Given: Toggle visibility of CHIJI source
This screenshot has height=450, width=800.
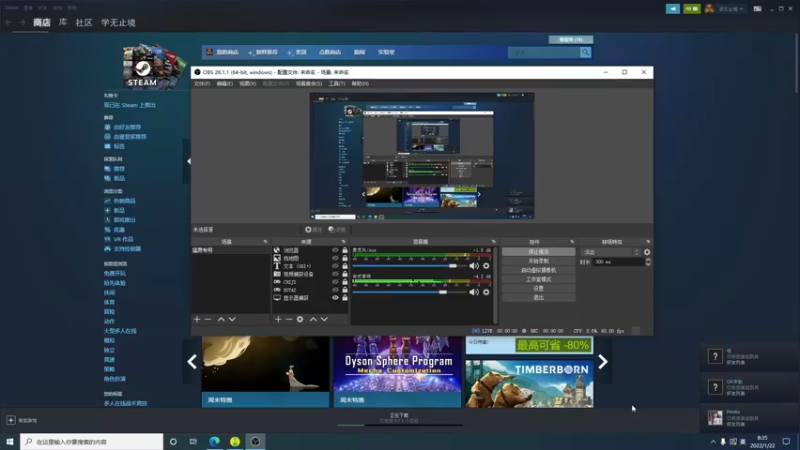Looking at the screenshot, I should pos(335,282).
